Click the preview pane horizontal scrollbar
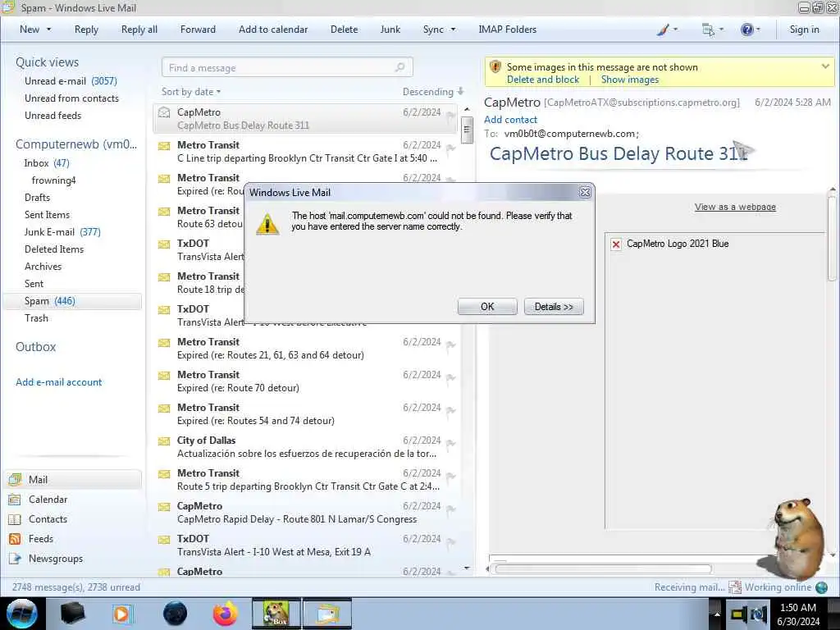840x630 pixels. 603,569
